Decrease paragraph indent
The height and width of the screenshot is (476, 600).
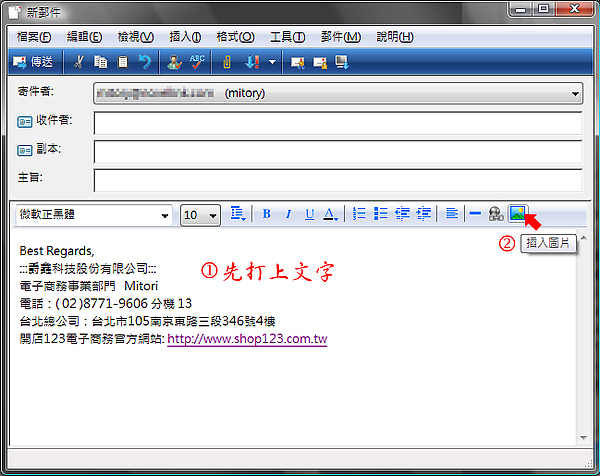click(402, 214)
